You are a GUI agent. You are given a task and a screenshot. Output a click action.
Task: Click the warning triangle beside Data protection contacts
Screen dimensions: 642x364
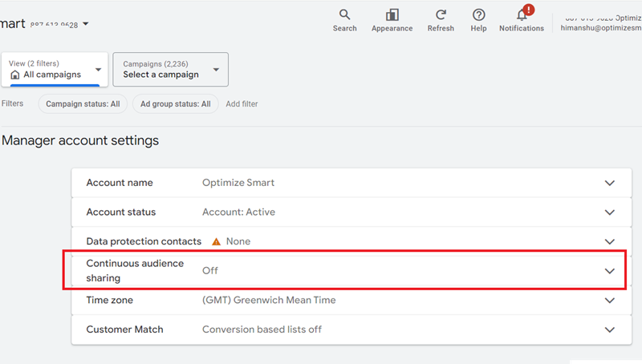coord(216,241)
